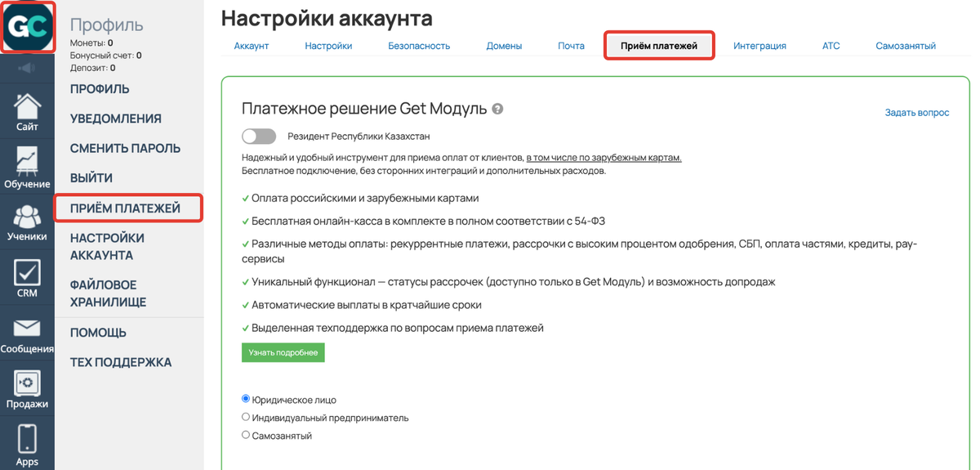The image size is (980, 470).
Task: Select Самозанятый radio button option
Action: [x=246, y=435]
